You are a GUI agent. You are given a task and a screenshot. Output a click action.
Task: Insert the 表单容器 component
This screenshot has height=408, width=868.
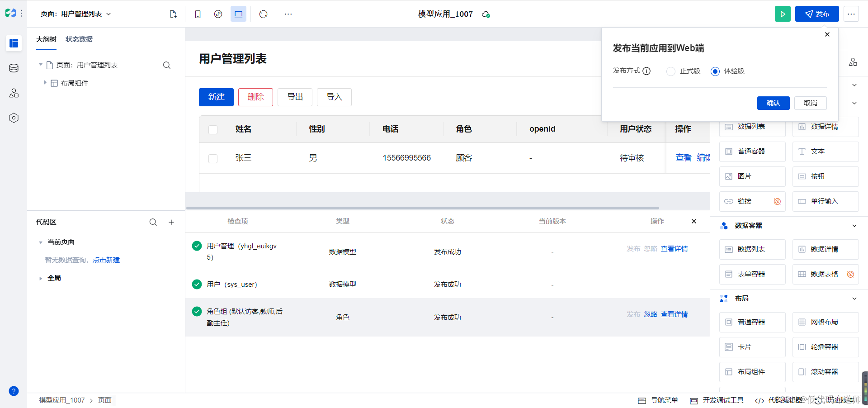pyautogui.click(x=752, y=274)
